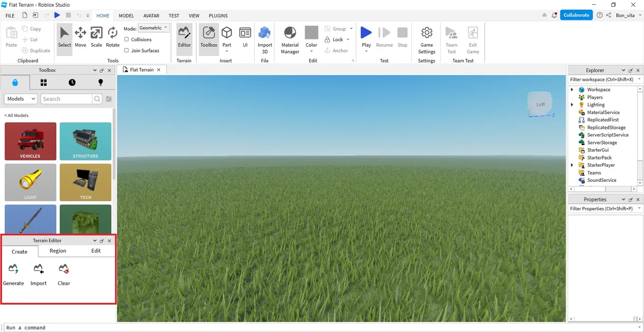Open the Material Manager

point(290,40)
